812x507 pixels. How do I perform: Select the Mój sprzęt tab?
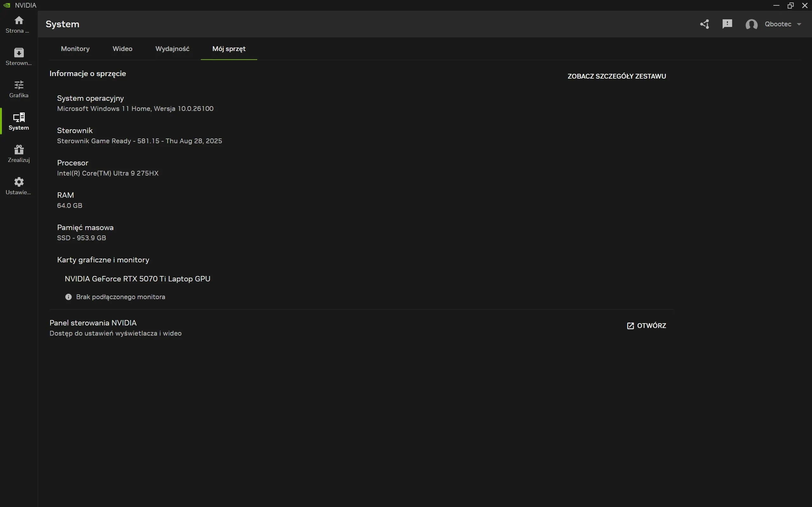228,48
